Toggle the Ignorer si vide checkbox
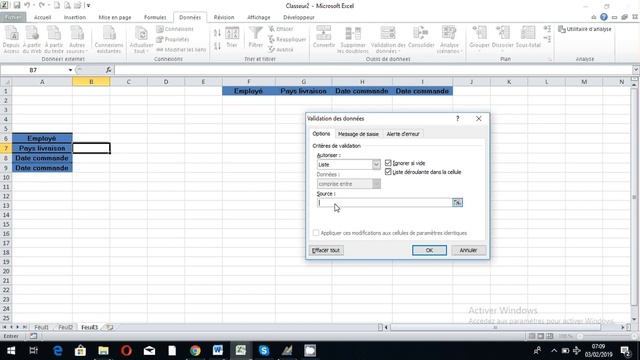The height and width of the screenshot is (360, 640). coord(388,163)
